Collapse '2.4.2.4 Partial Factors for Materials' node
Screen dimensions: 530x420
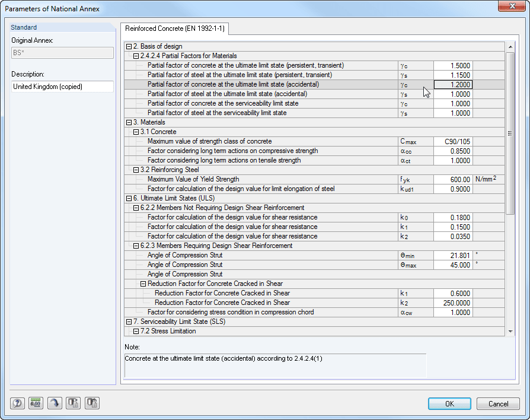(x=136, y=56)
